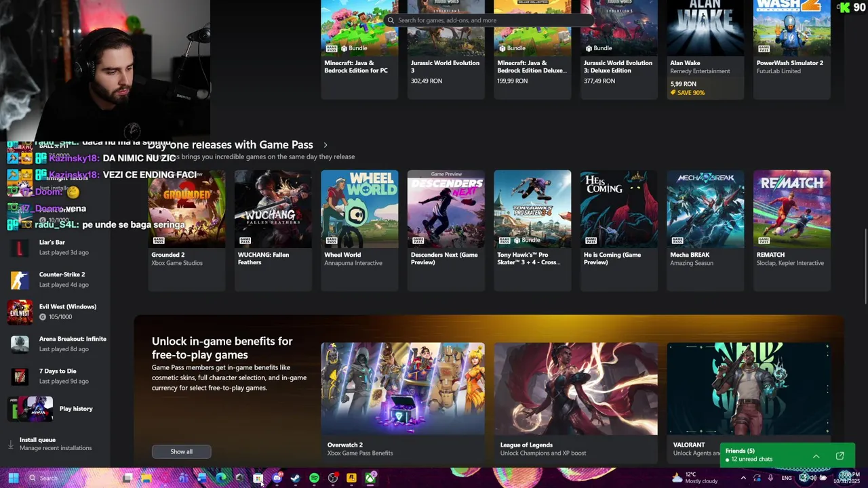Screen dimensions: 868x488
Task: Select Counter-Strike 2 icon in sidebar
Action: (20, 279)
